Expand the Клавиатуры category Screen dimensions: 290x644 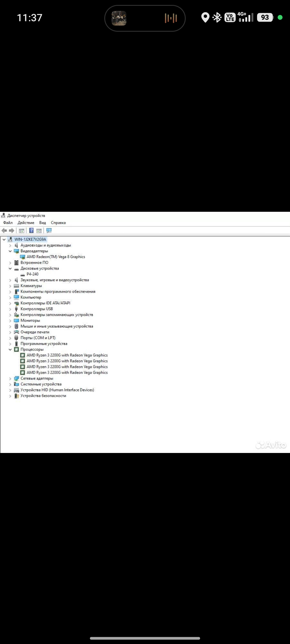10,286
